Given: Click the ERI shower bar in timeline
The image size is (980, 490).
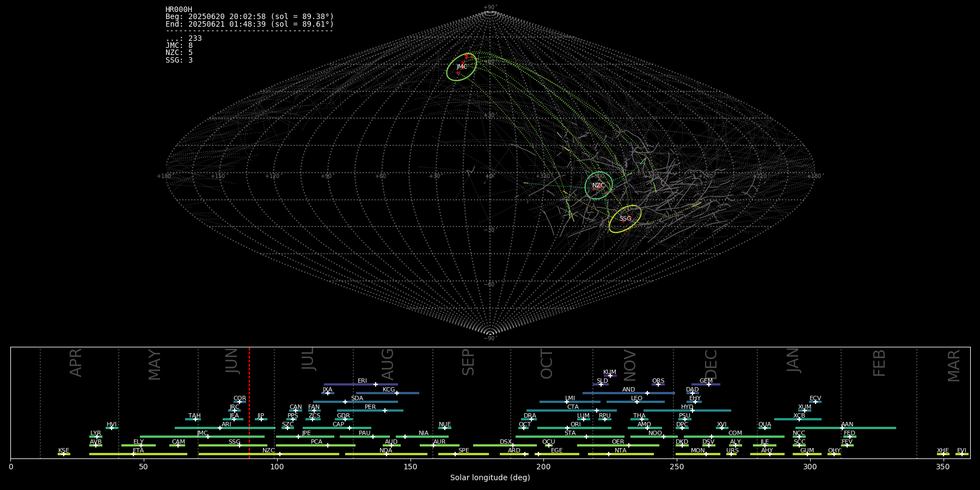Looking at the screenshot, I should (x=361, y=384).
